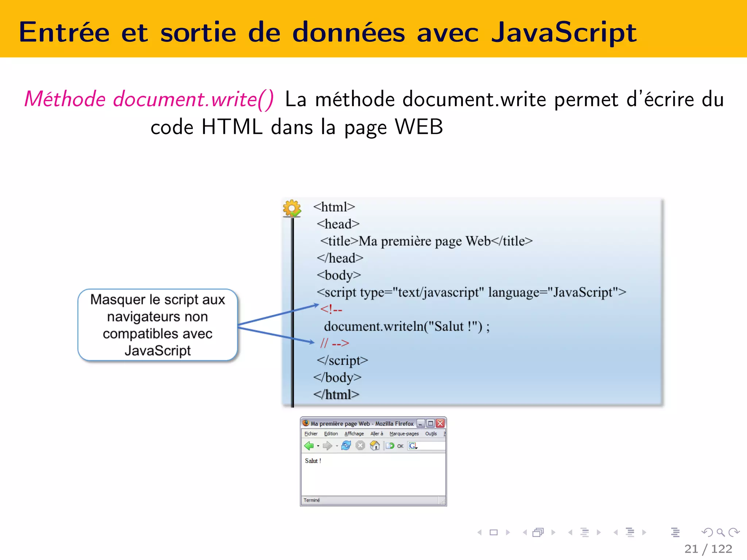Image resolution: width=747 pixels, height=560 pixels.
Task: Open the Affichage menu
Action: 354,433
